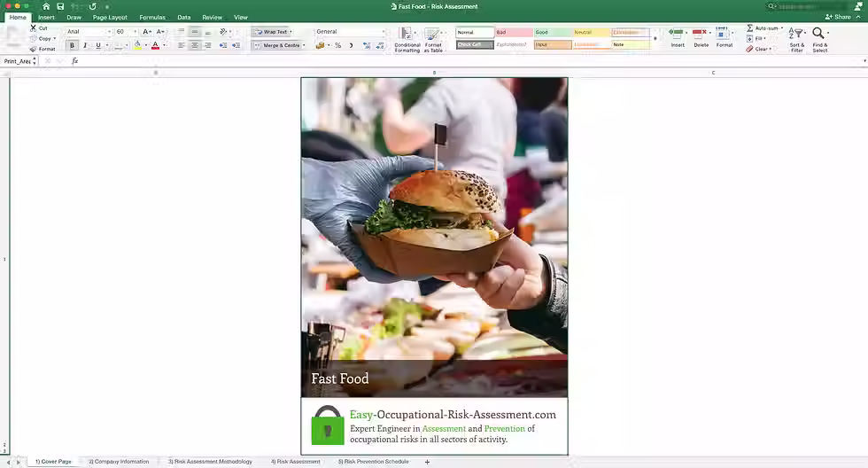
Task: Expand the cell styles gallery arrow
Action: 655,39
